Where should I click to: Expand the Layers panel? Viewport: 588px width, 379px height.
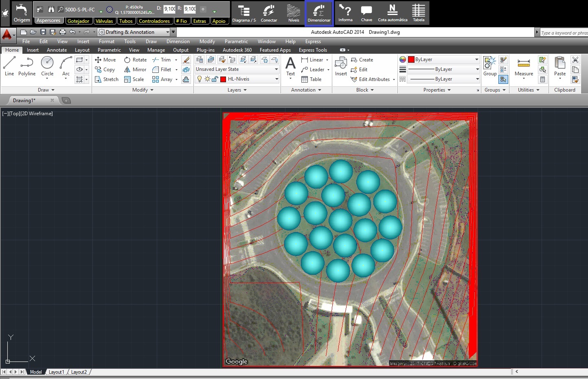237,90
